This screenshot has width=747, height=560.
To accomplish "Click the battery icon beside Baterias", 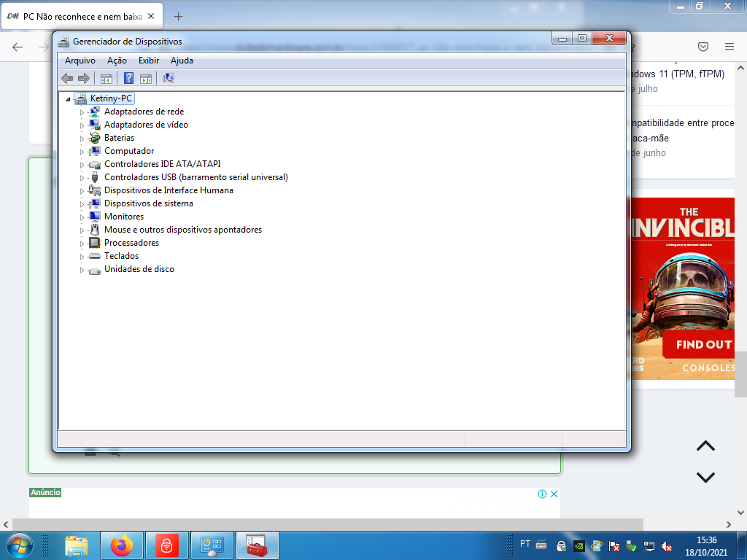I will [95, 138].
